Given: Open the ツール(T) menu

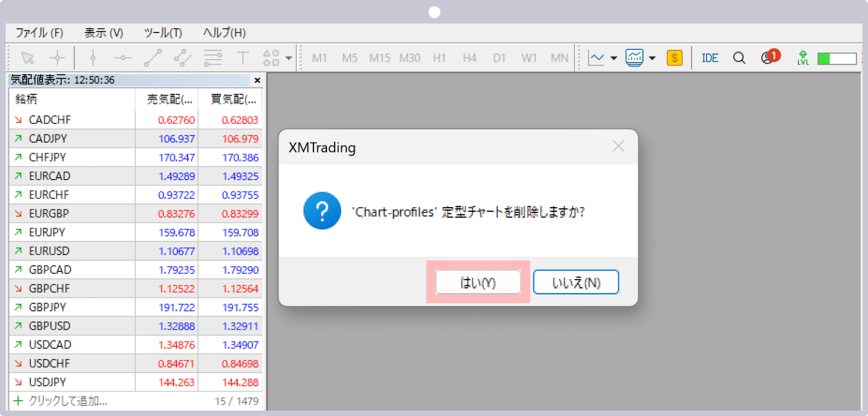Looking at the screenshot, I should coord(163,33).
